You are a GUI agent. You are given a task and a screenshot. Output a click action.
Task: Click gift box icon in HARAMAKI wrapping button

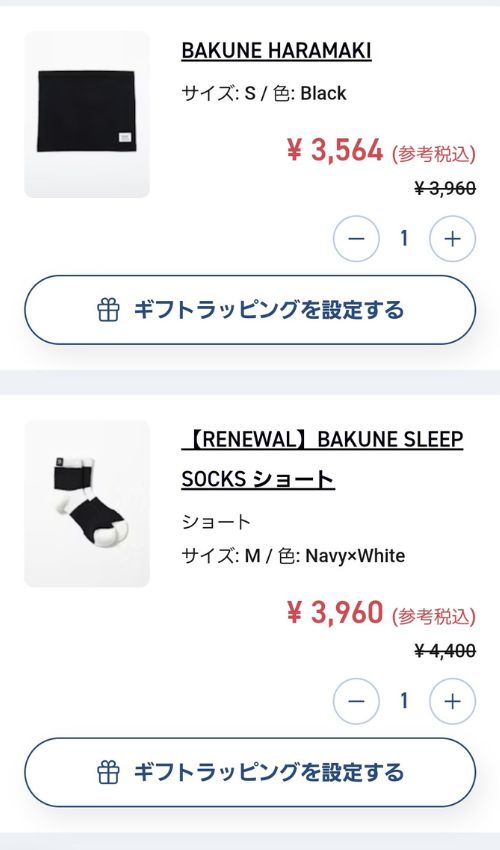coord(108,310)
